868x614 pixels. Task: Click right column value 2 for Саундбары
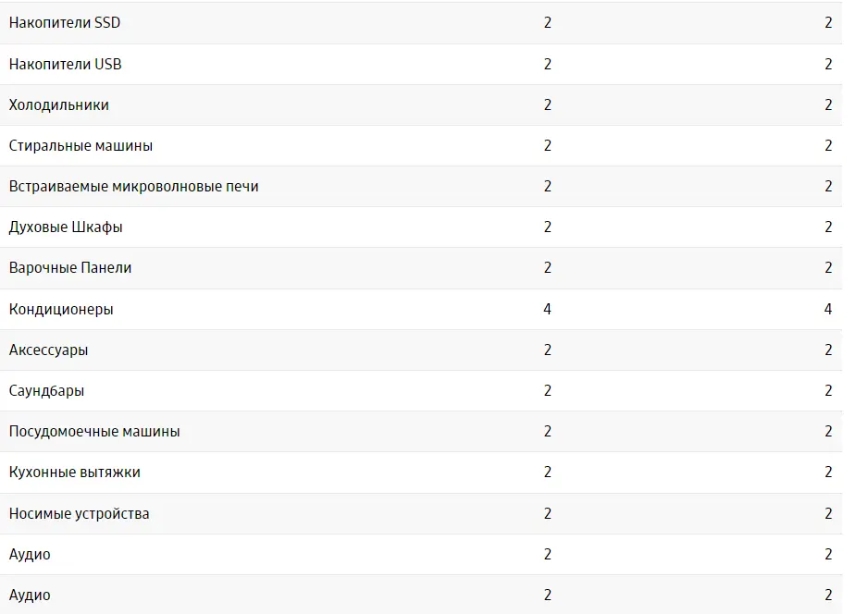828,390
